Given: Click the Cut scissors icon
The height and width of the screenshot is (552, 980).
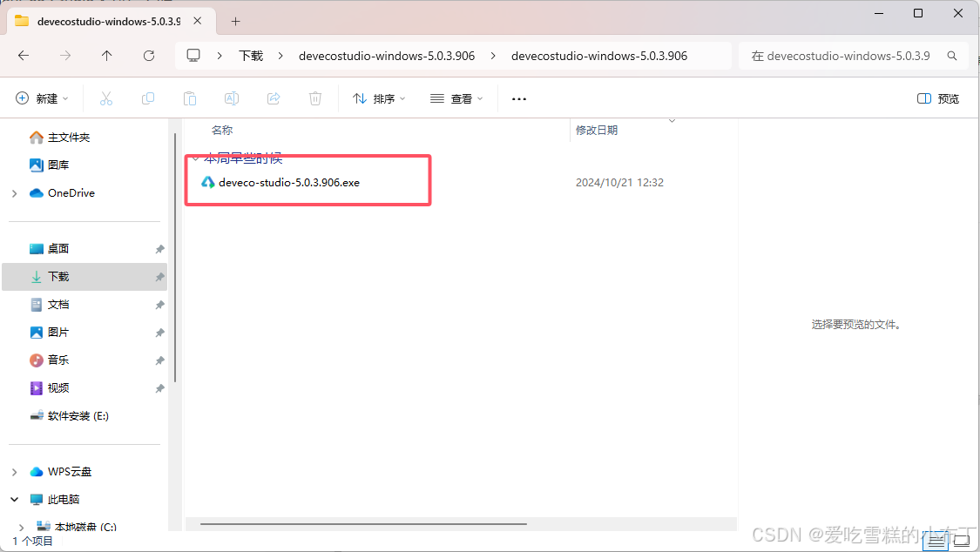Looking at the screenshot, I should [x=106, y=98].
